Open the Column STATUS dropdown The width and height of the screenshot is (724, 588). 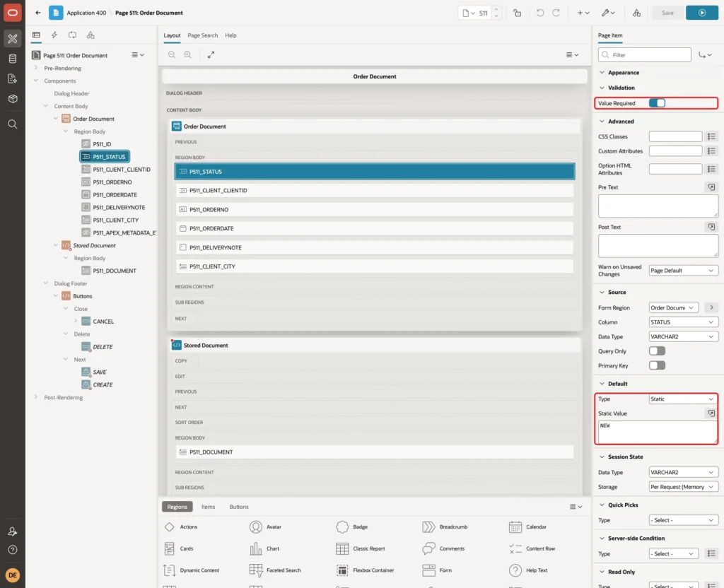[683, 322]
